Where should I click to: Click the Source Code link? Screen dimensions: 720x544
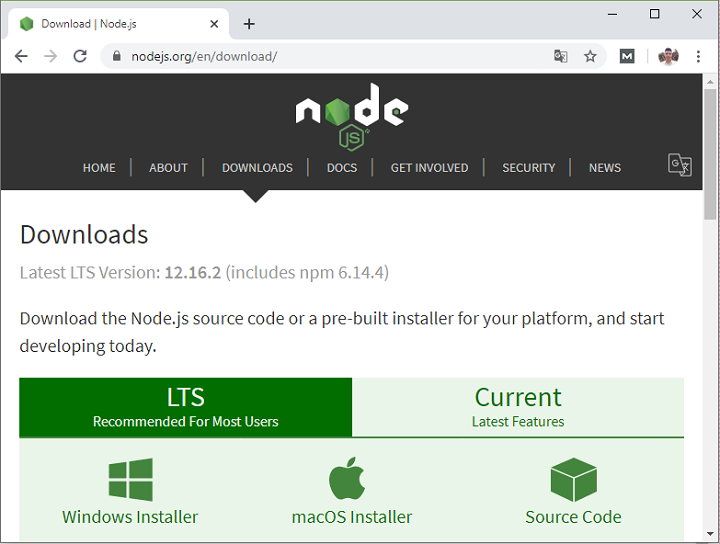[574, 517]
